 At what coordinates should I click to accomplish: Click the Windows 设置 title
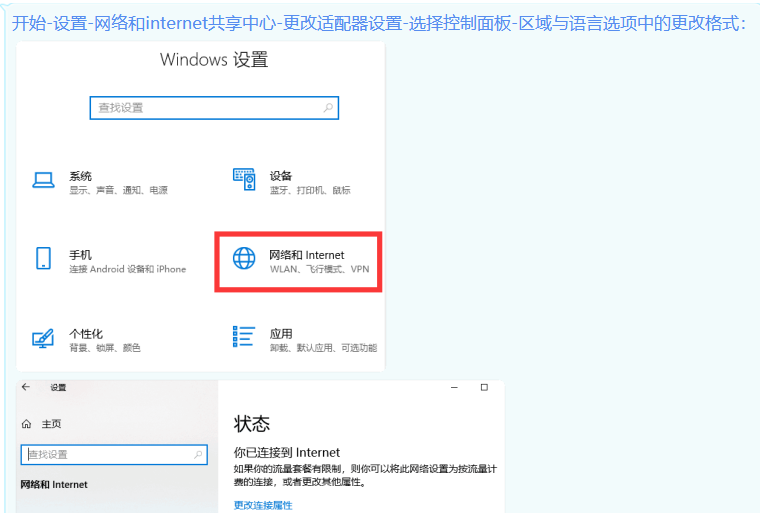214,60
